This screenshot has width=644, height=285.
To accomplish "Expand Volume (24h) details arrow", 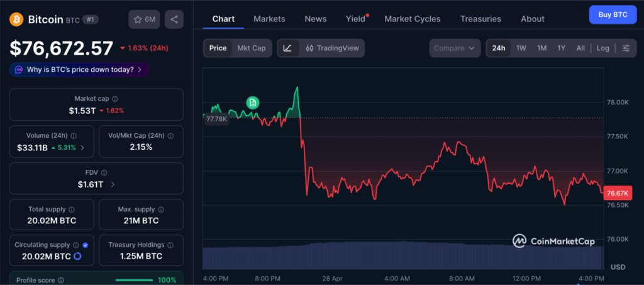I will click(82, 148).
